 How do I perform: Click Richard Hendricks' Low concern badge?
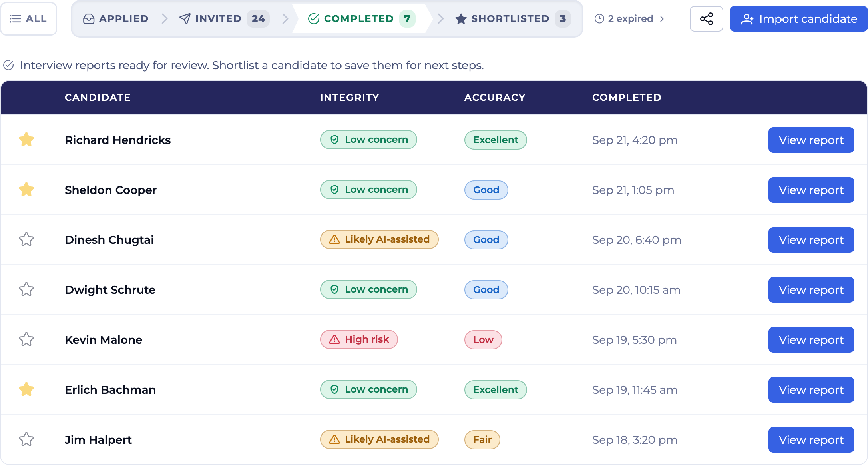(368, 140)
